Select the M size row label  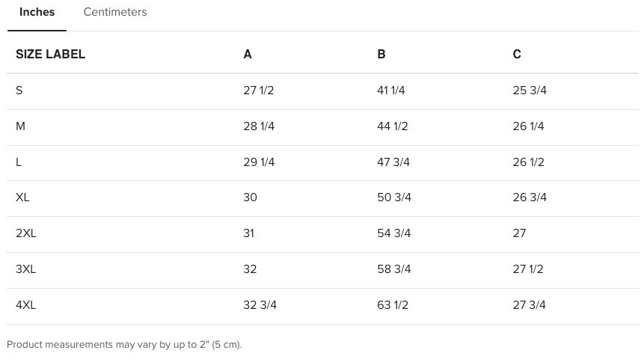(20, 126)
